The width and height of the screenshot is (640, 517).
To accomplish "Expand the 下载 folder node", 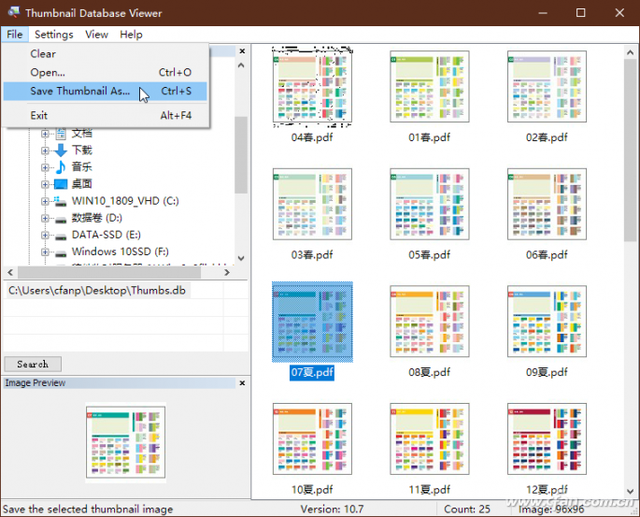I will (x=45, y=151).
